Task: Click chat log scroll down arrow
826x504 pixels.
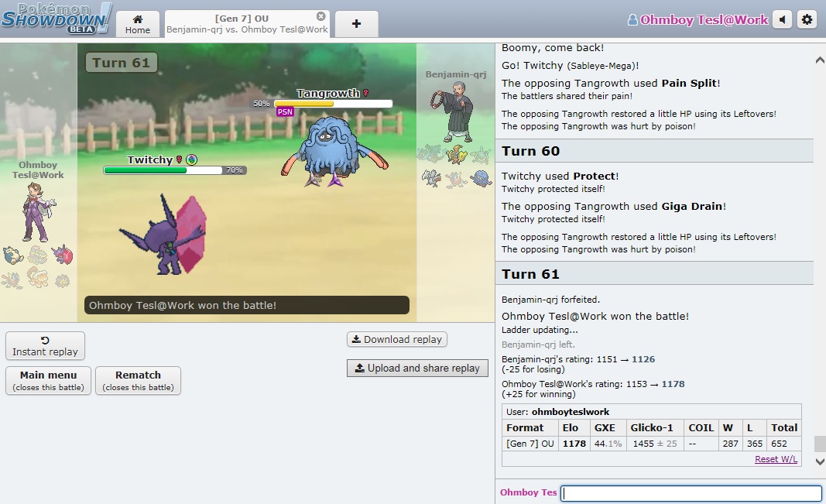Action: click(820, 462)
